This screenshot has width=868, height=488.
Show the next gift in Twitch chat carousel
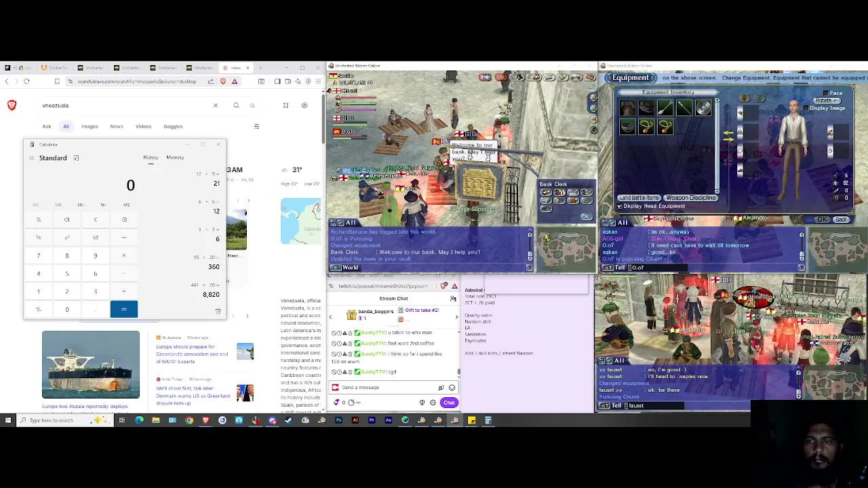click(x=456, y=317)
